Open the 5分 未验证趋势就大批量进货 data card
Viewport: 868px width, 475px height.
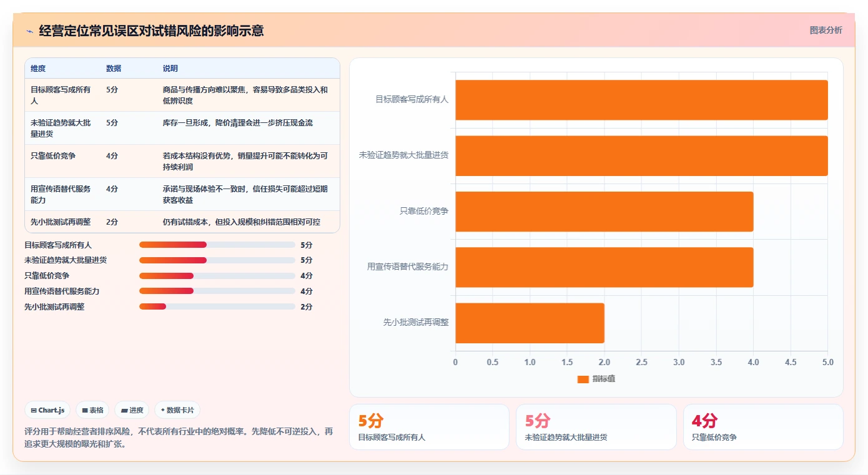coord(596,427)
